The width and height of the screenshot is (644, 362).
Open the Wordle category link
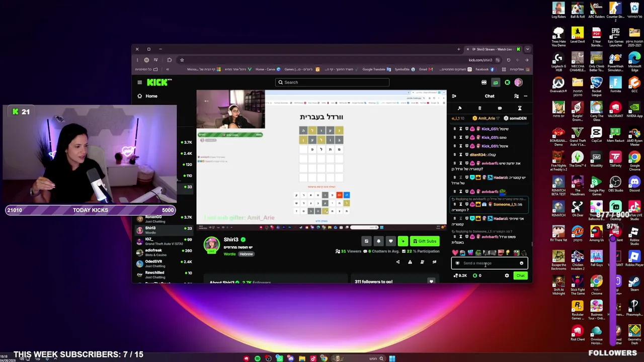tap(229, 254)
